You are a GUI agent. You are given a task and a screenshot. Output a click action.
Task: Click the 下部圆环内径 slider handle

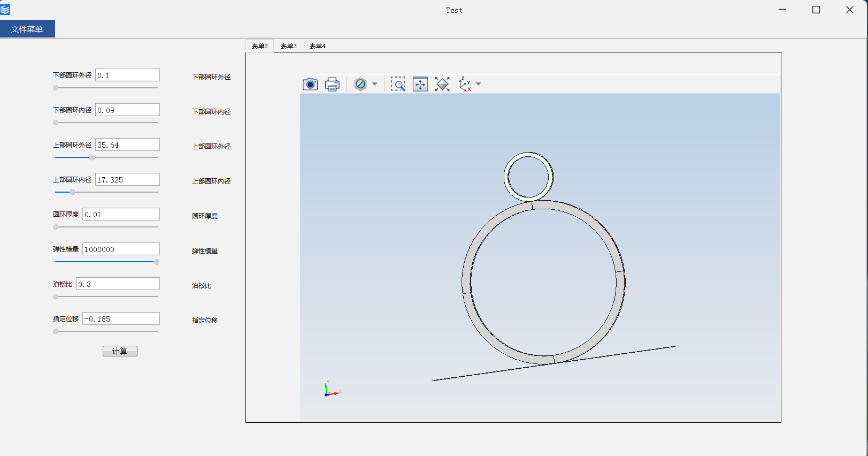56,123
